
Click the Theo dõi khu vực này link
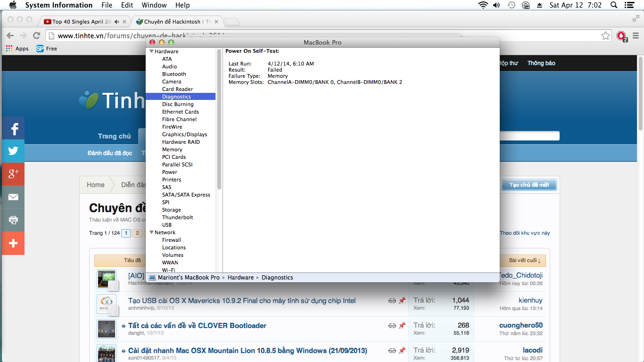click(x=525, y=233)
